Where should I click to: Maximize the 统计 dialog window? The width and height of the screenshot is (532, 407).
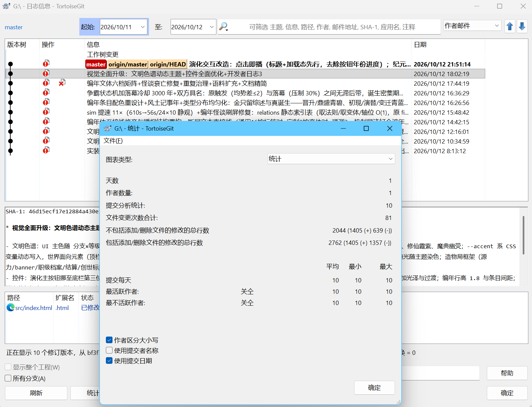pos(366,129)
